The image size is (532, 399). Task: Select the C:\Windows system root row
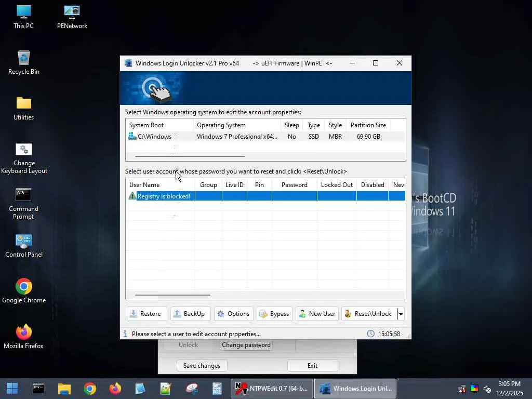[x=265, y=137]
